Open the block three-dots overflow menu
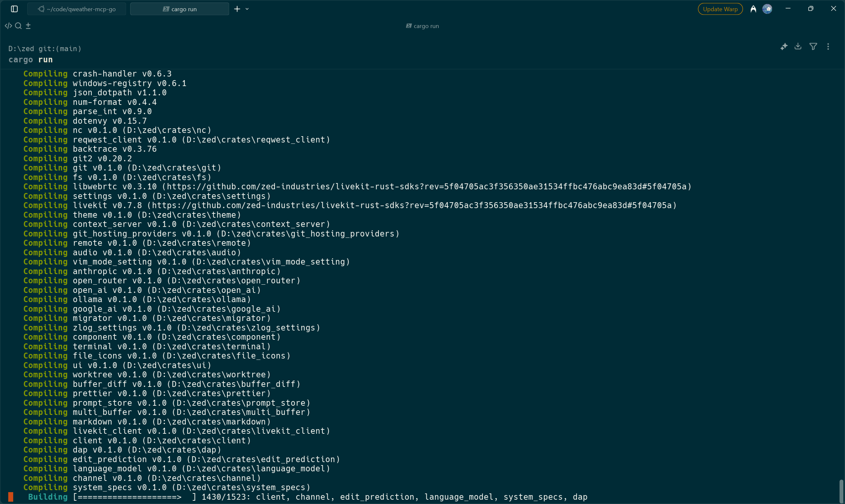 click(x=828, y=47)
